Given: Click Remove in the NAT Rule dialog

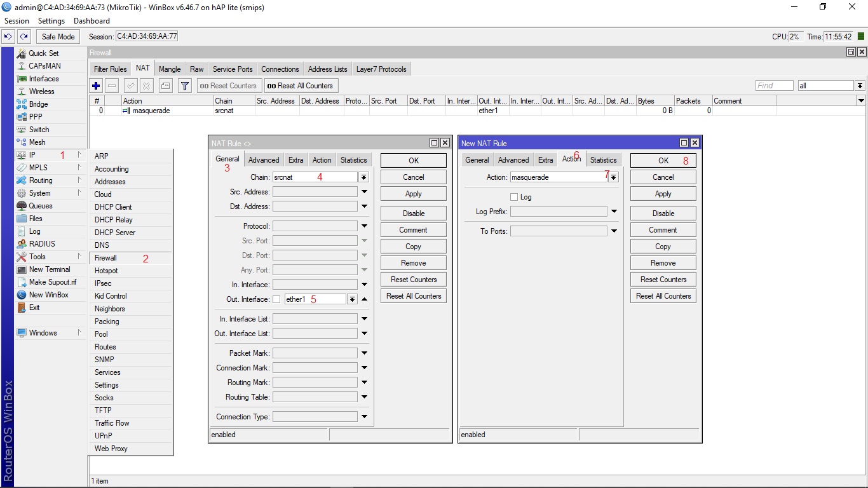Looking at the screenshot, I should [x=414, y=263].
